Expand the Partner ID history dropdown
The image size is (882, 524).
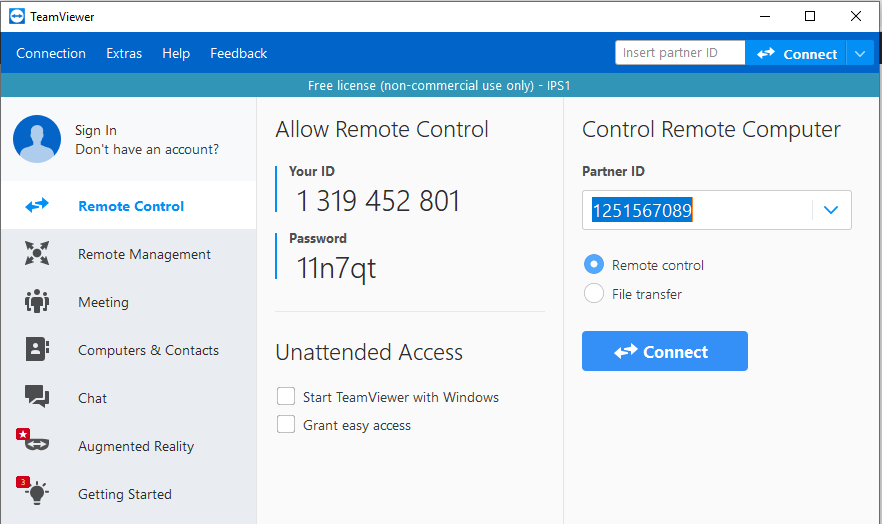click(x=831, y=210)
